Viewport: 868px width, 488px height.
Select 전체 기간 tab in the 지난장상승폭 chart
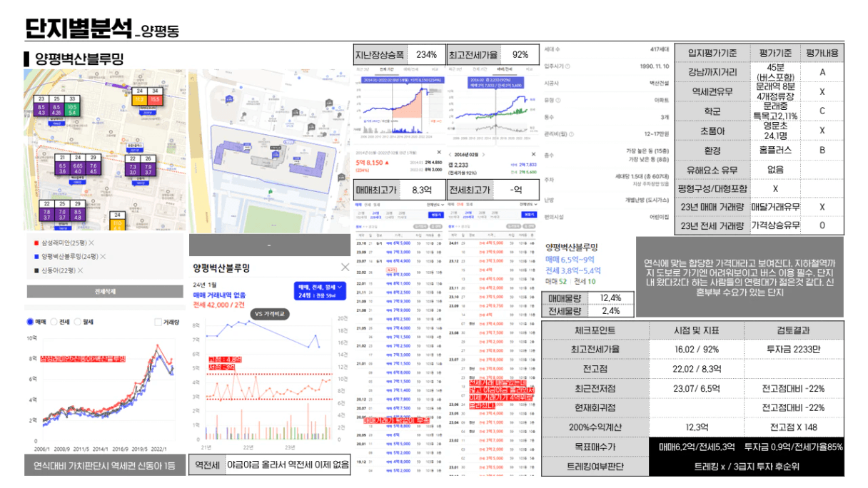386,69
